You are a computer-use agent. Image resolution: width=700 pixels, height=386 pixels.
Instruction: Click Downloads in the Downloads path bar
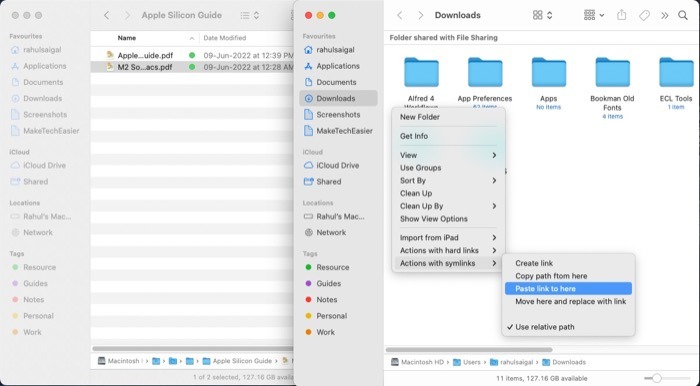564,362
